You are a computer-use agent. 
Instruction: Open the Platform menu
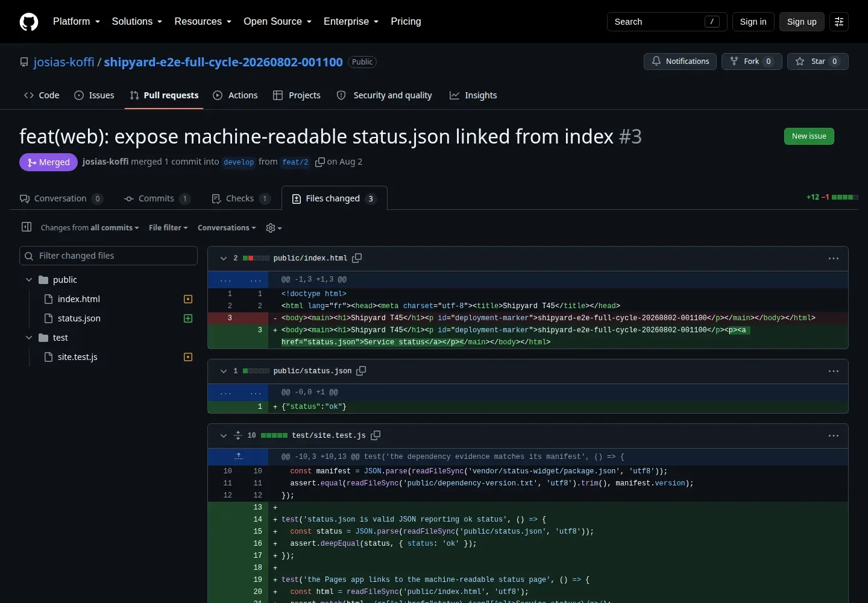tap(77, 22)
